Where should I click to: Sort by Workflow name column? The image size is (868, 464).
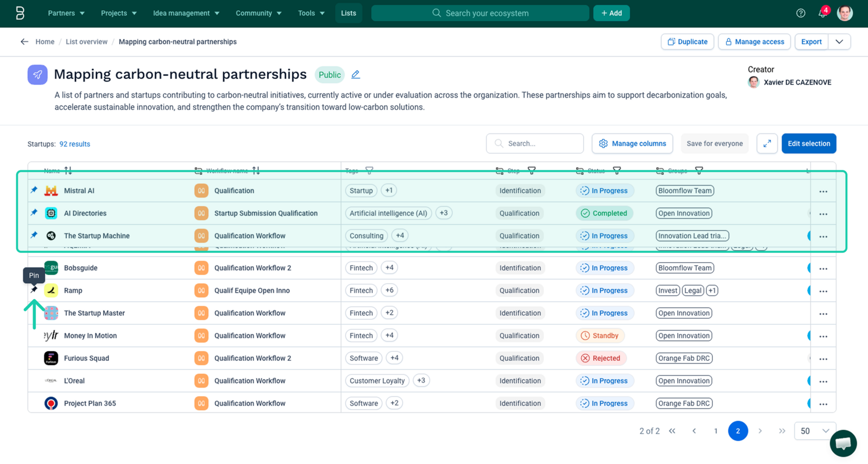point(256,170)
